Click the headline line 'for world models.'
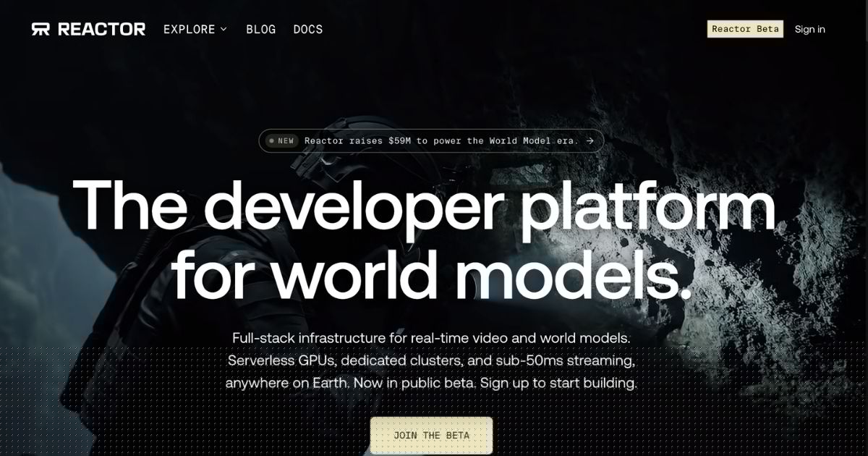The height and width of the screenshot is (456, 868). pyautogui.click(x=432, y=274)
